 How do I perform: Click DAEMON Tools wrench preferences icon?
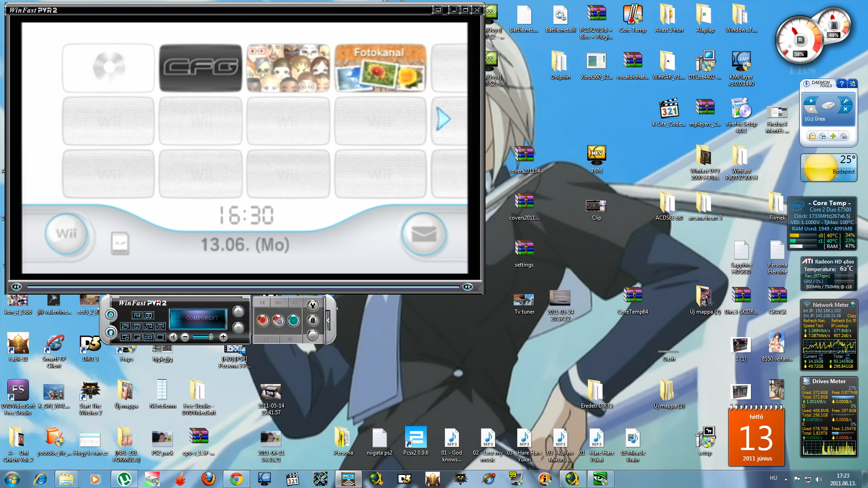click(844, 100)
